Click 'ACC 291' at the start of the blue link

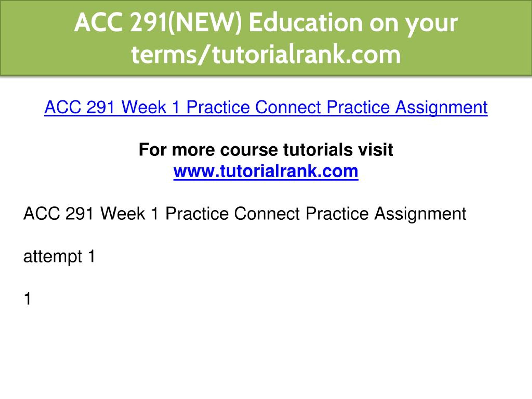click(80, 107)
